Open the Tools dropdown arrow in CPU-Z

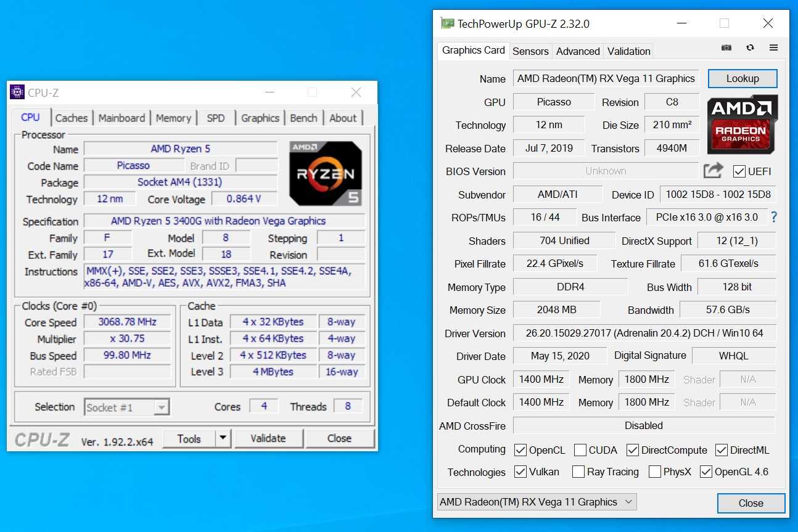pyautogui.click(x=223, y=439)
